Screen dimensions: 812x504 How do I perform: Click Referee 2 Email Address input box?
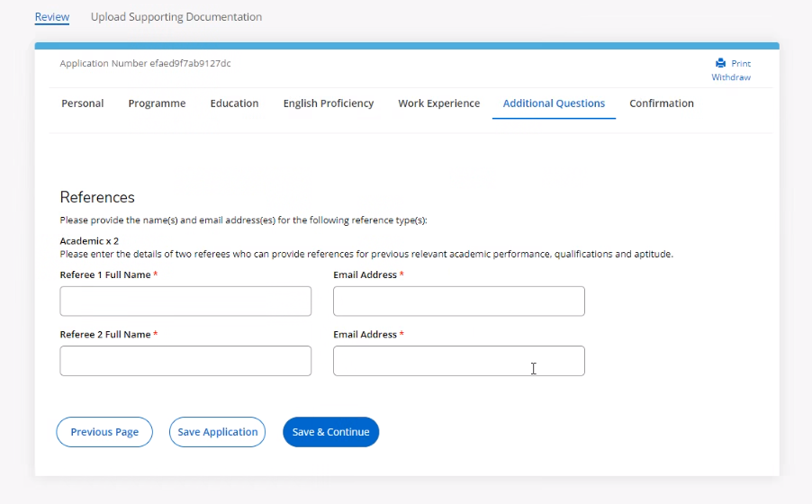pyautogui.click(x=458, y=361)
